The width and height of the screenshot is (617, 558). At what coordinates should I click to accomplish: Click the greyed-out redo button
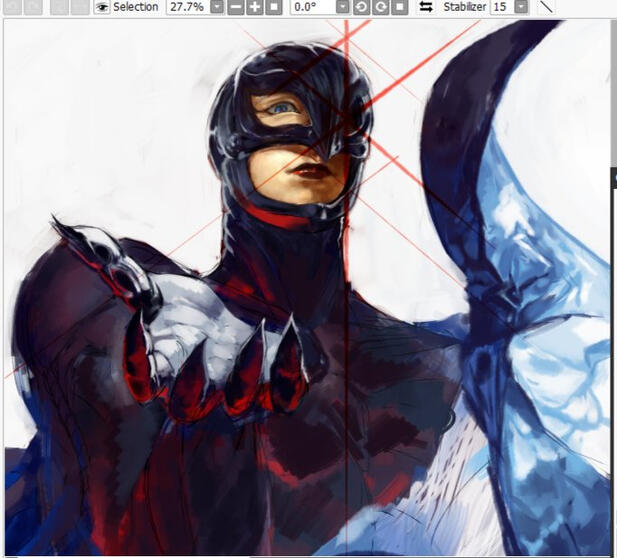[34, 7]
